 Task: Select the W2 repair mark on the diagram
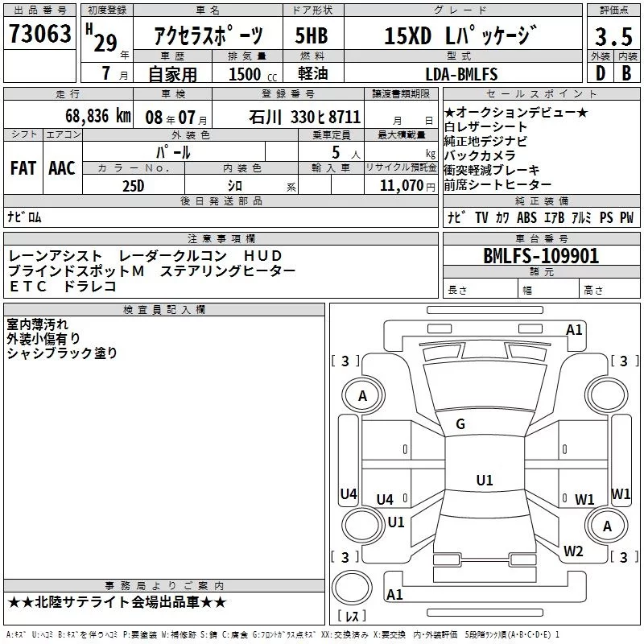[x=573, y=551]
